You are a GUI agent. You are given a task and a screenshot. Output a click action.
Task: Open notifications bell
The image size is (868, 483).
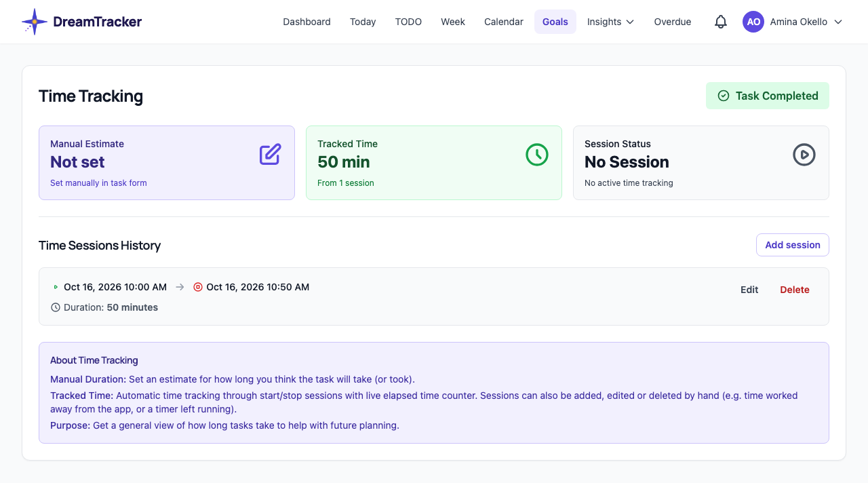pyautogui.click(x=721, y=22)
